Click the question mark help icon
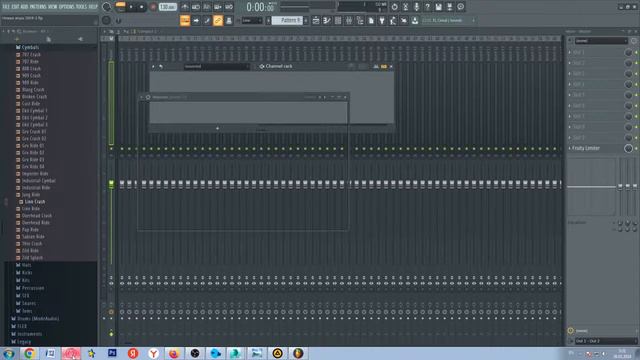 click(427, 7)
